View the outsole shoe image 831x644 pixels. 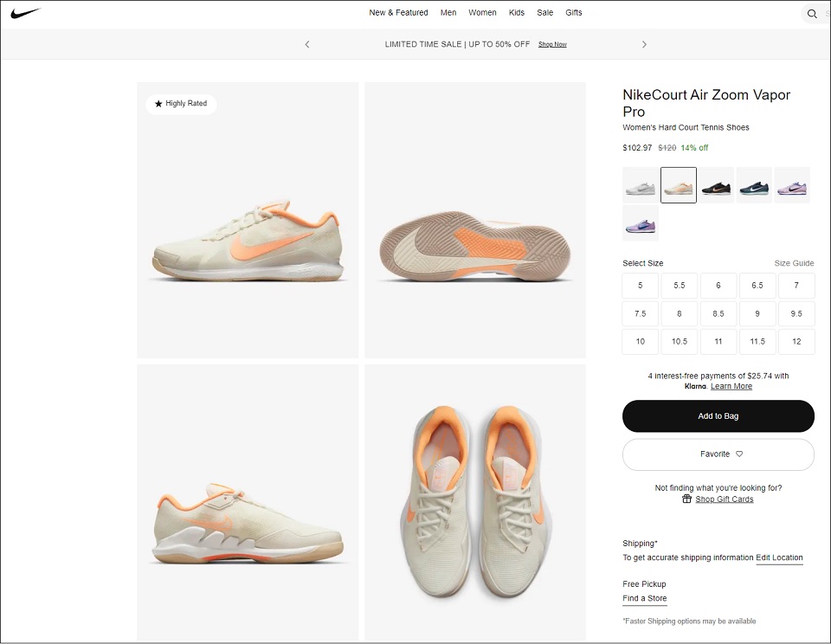[x=475, y=220]
